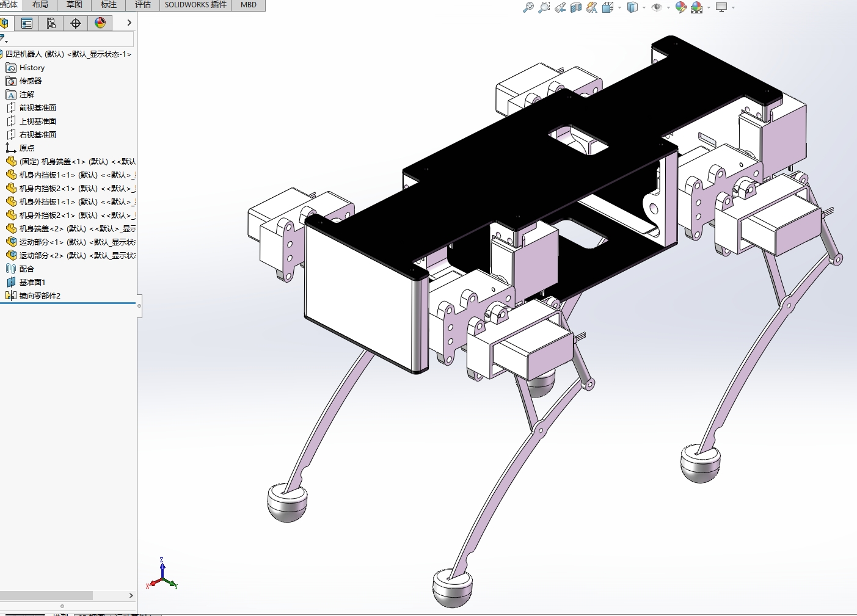
Task: Open the View Settings dropdown arrow
Action: (733, 8)
